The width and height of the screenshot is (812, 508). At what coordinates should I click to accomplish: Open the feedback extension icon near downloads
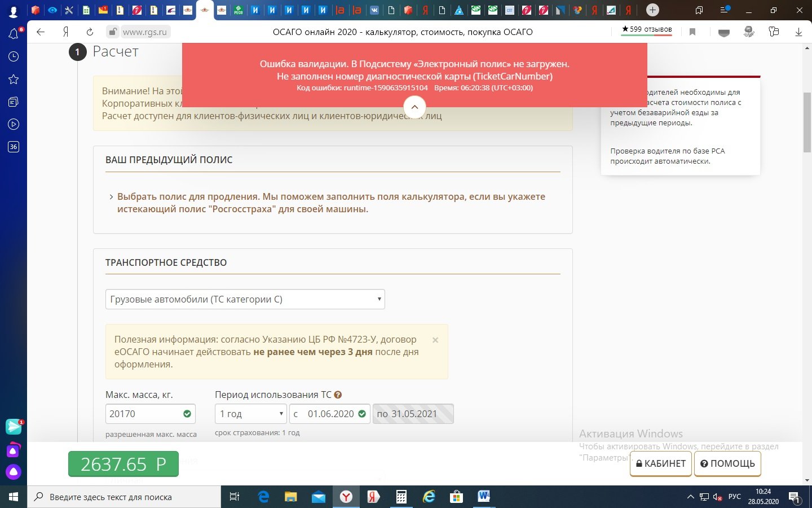774,32
